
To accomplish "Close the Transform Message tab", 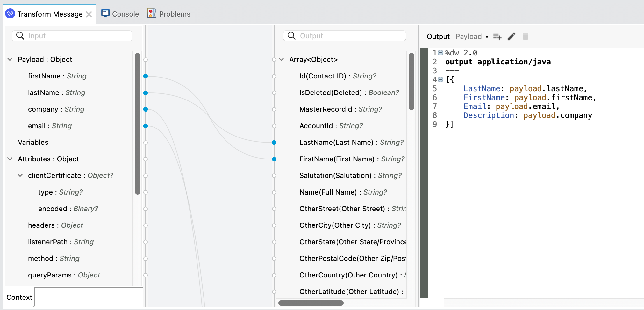I will [89, 14].
